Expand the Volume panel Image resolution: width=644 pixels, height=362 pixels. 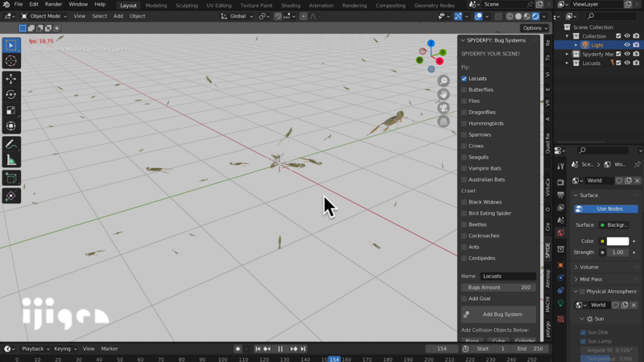576,267
